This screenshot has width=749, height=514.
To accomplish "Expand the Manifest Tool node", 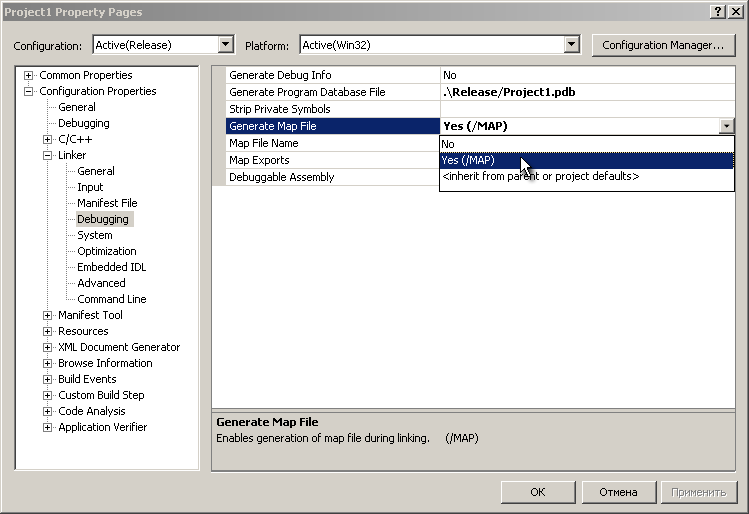I will point(47,315).
